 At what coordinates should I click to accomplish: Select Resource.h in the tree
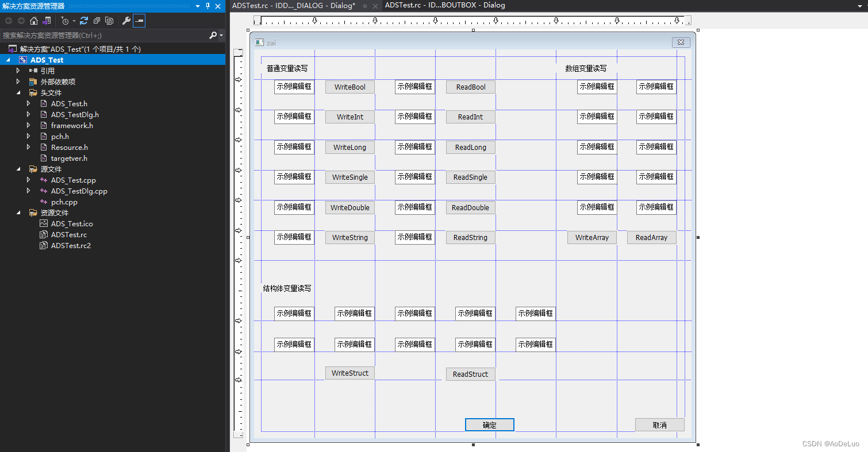coord(70,147)
